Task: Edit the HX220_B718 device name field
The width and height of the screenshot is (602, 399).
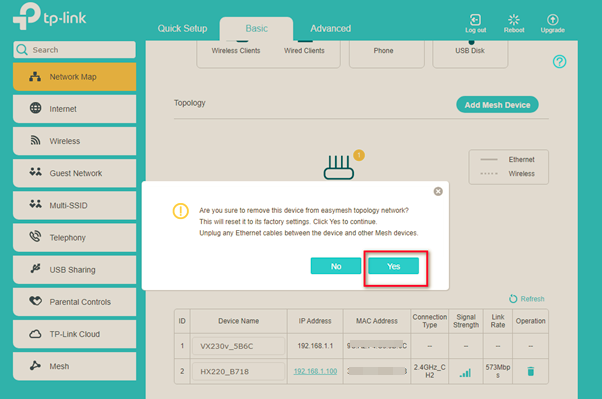Action: pos(238,371)
